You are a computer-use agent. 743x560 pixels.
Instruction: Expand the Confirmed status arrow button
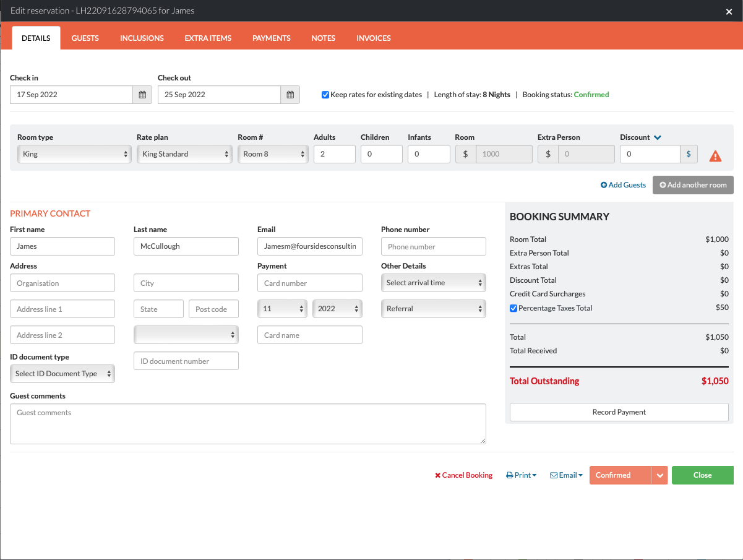pyautogui.click(x=659, y=475)
